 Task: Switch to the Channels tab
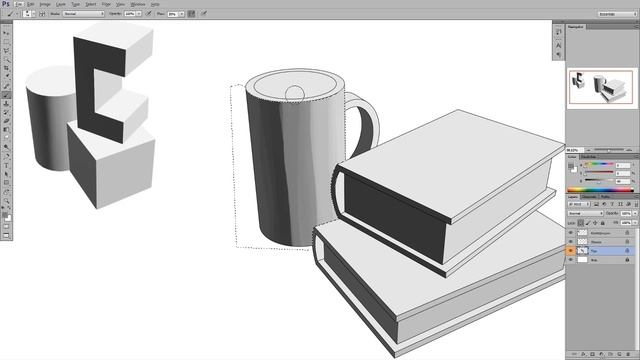tap(589, 197)
